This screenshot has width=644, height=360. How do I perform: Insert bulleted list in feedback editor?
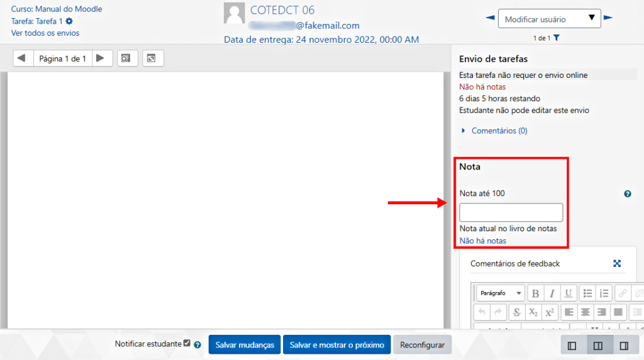[588, 293]
